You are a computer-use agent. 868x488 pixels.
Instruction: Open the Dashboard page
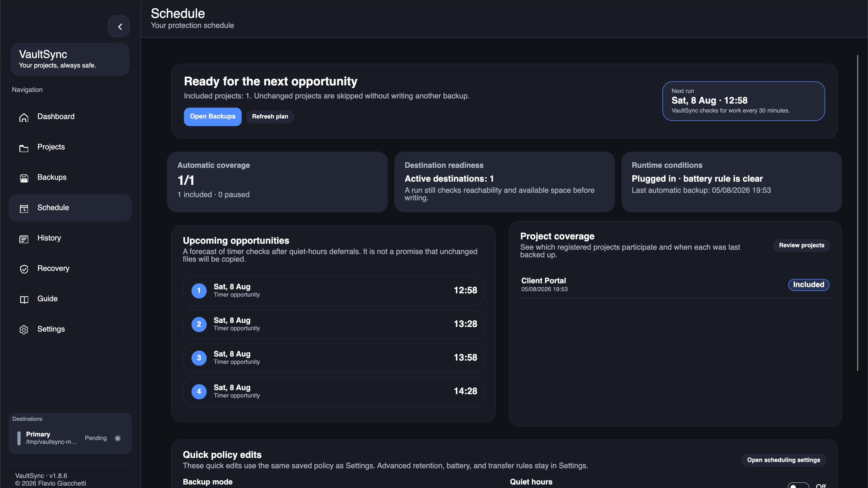click(70, 117)
